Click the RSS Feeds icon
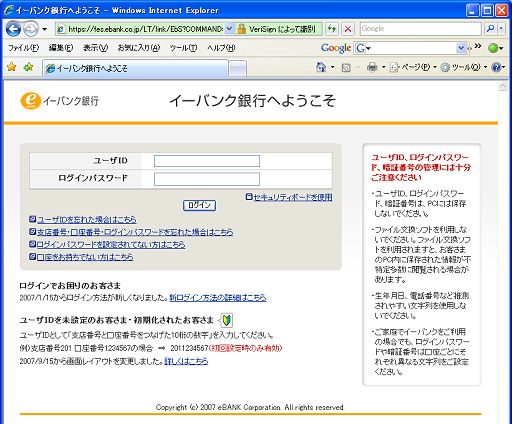The width and height of the screenshot is (512, 424). coord(346,68)
